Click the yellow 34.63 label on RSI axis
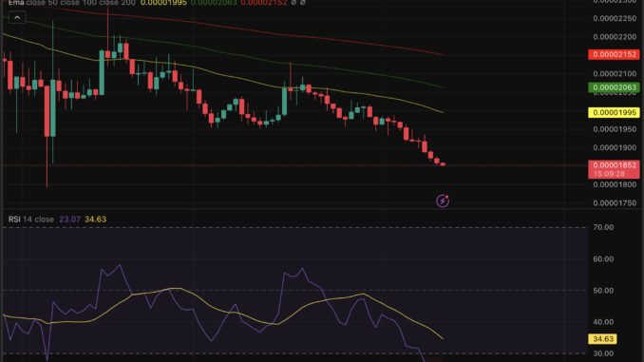Viewport: 644px width, 362px height. 602,339
